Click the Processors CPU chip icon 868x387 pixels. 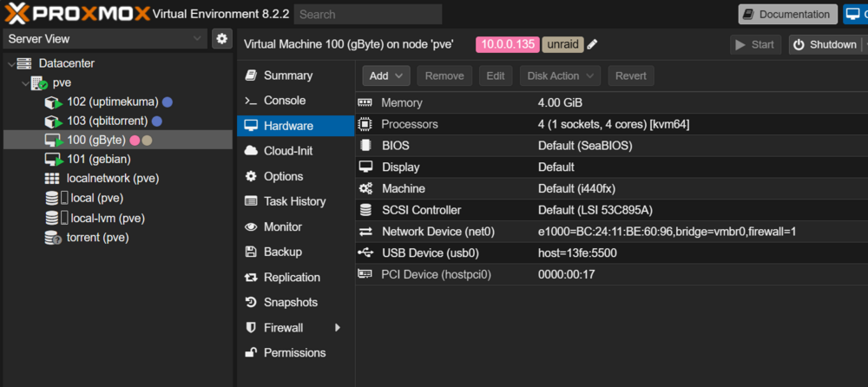pos(365,125)
